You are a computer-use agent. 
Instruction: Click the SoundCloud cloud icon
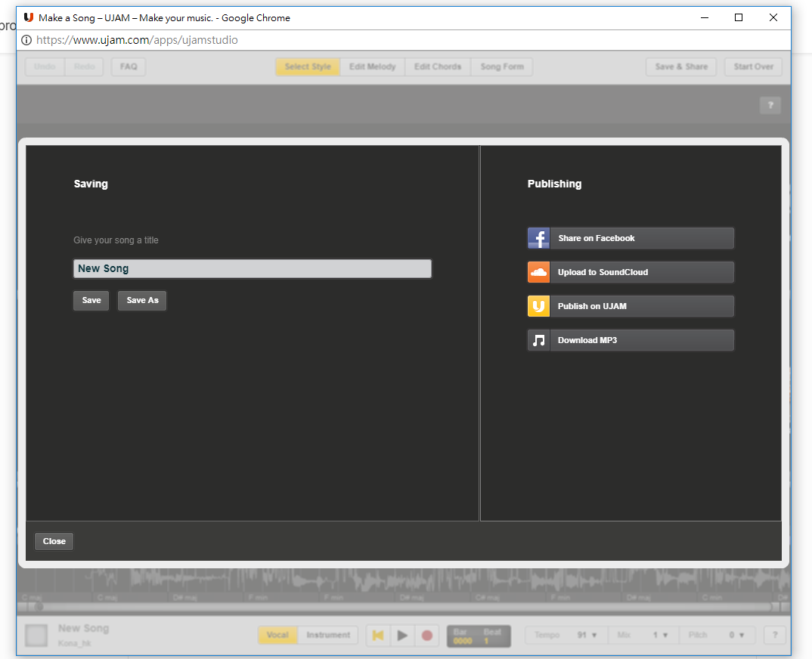tap(538, 272)
